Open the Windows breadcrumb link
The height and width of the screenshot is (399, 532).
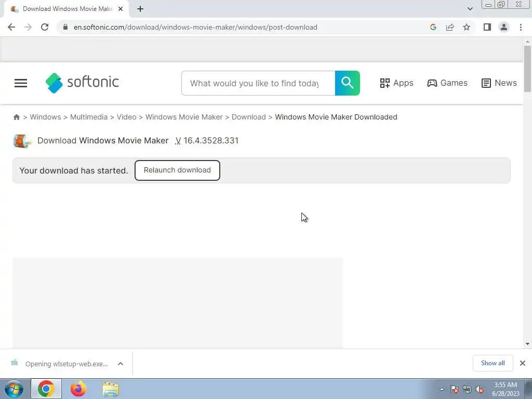pos(46,117)
